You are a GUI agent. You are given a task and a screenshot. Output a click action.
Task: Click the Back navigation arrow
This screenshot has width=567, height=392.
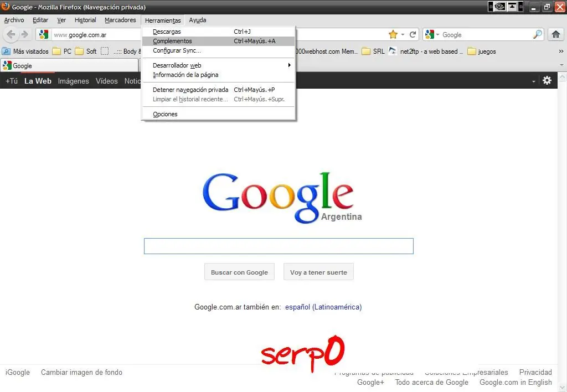pyautogui.click(x=11, y=34)
